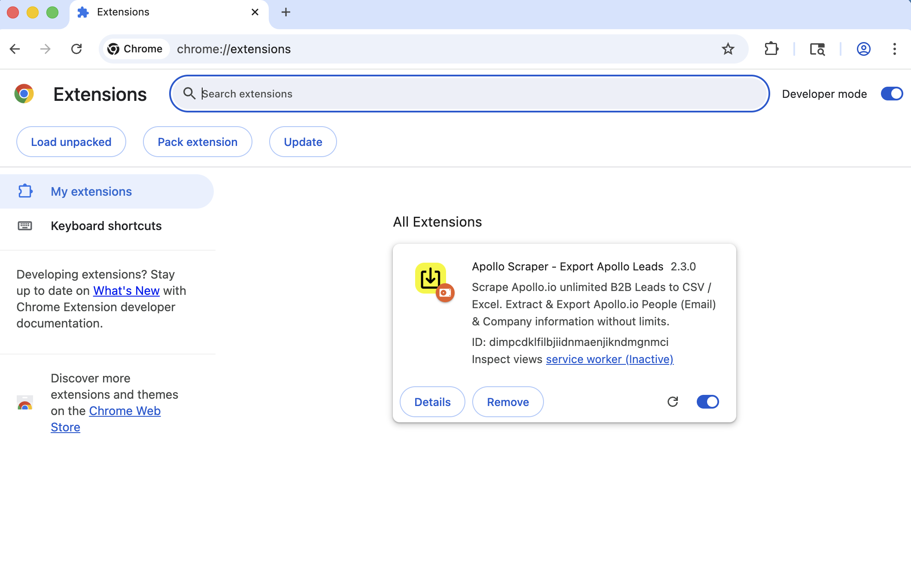Focus the Search extensions field

pyautogui.click(x=469, y=94)
